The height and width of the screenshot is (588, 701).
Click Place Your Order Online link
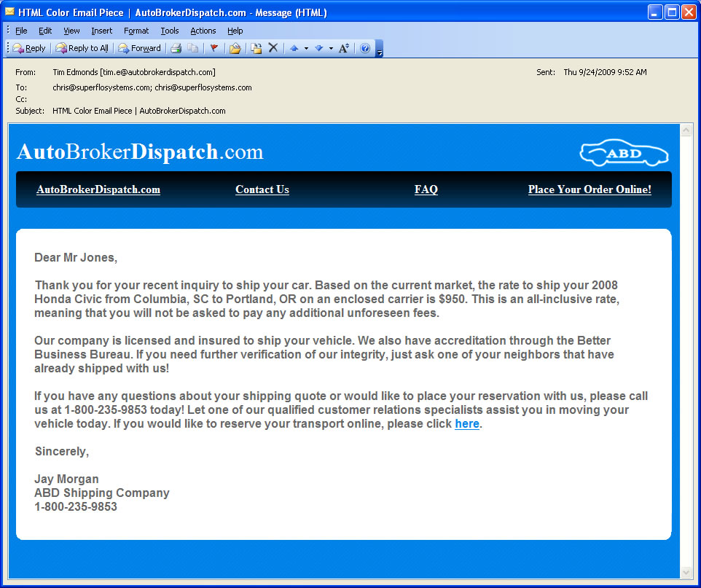[x=590, y=189]
